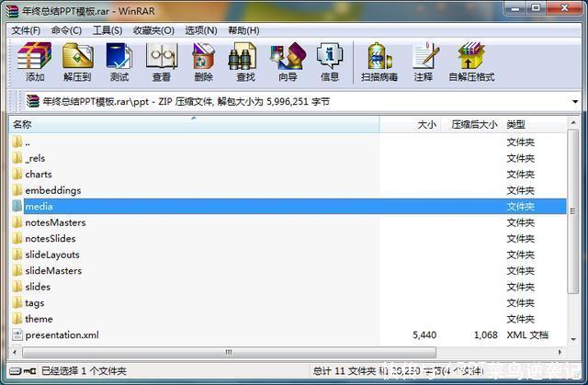The image size is (588, 385).
Task: Click the 解压到 (Extract to) toolbar icon
Action: coord(77,56)
